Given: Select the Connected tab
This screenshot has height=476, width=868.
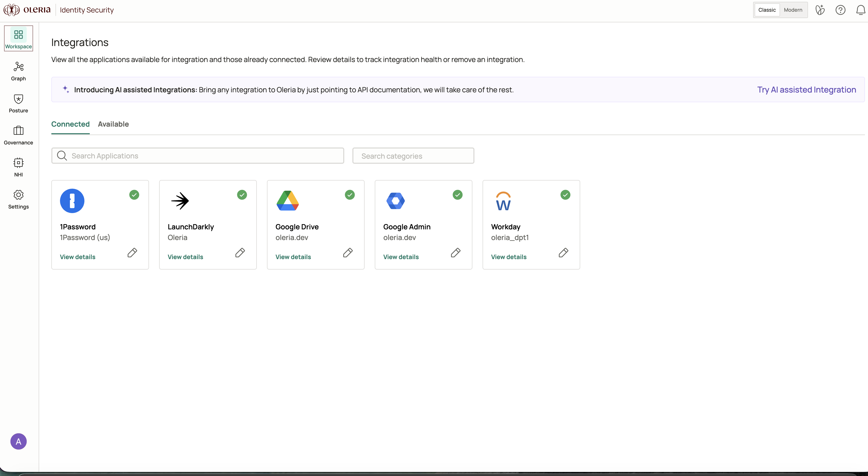Looking at the screenshot, I should coord(70,124).
